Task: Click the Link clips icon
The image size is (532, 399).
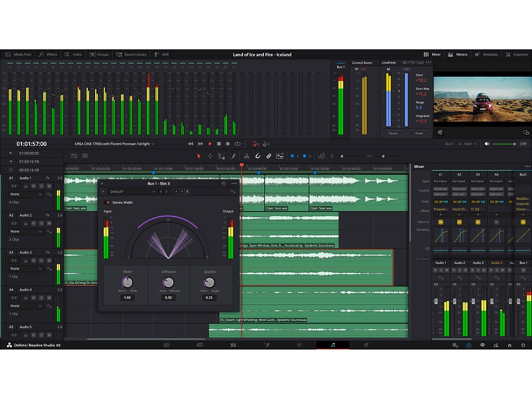Action: click(268, 156)
